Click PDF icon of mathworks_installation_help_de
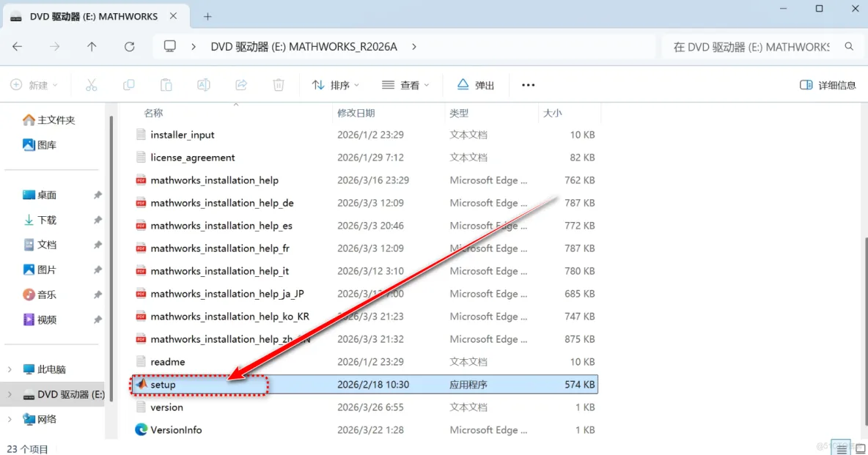Screen dimensions: 868x455 [141, 203]
